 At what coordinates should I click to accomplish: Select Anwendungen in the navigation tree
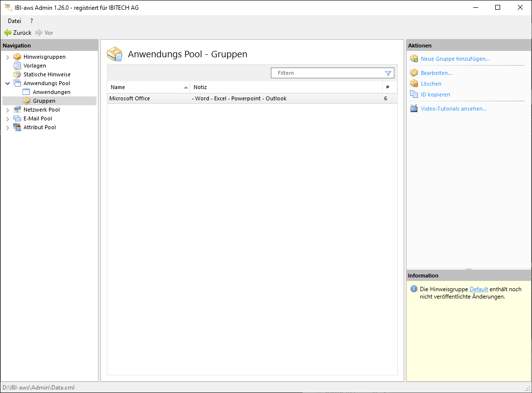(x=51, y=92)
